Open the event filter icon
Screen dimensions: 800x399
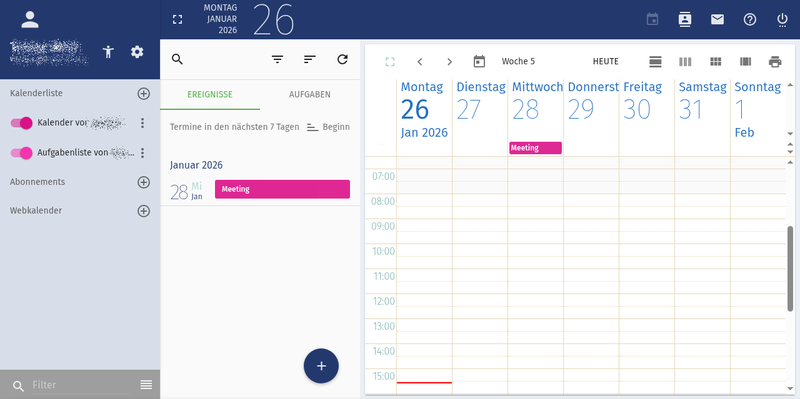pyautogui.click(x=277, y=59)
